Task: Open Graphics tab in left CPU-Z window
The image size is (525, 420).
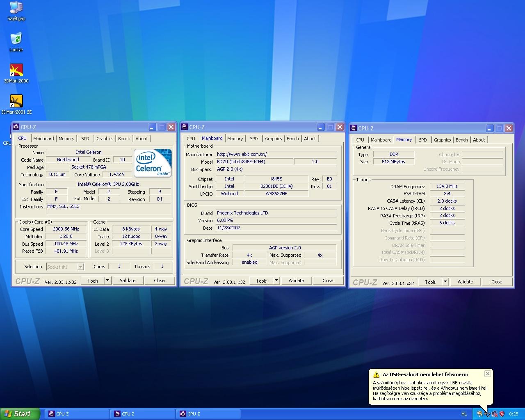Action: click(105, 139)
